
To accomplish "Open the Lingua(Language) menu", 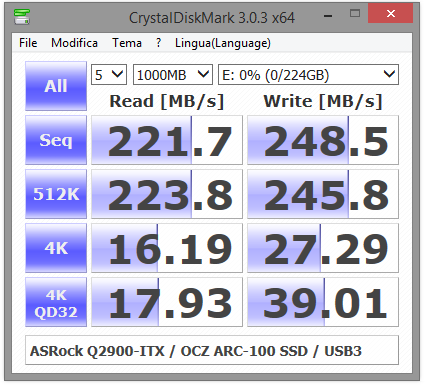I will point(223,43).
